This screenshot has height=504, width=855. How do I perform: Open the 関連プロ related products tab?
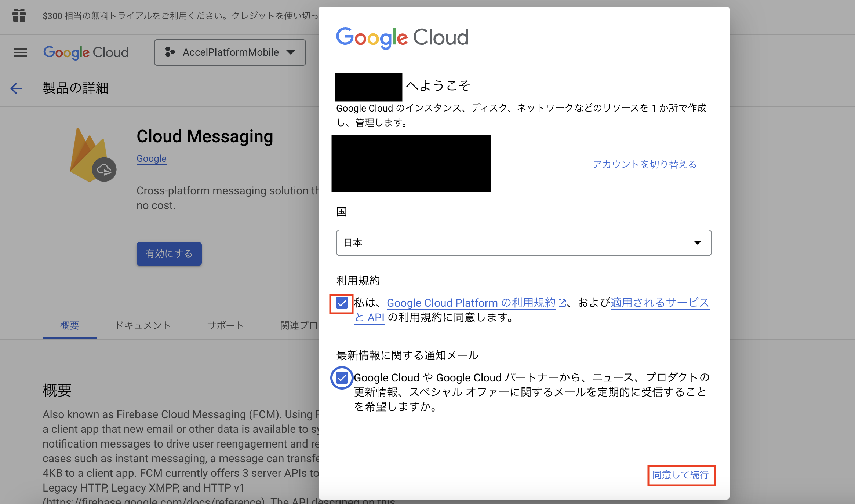click(299, 325)
